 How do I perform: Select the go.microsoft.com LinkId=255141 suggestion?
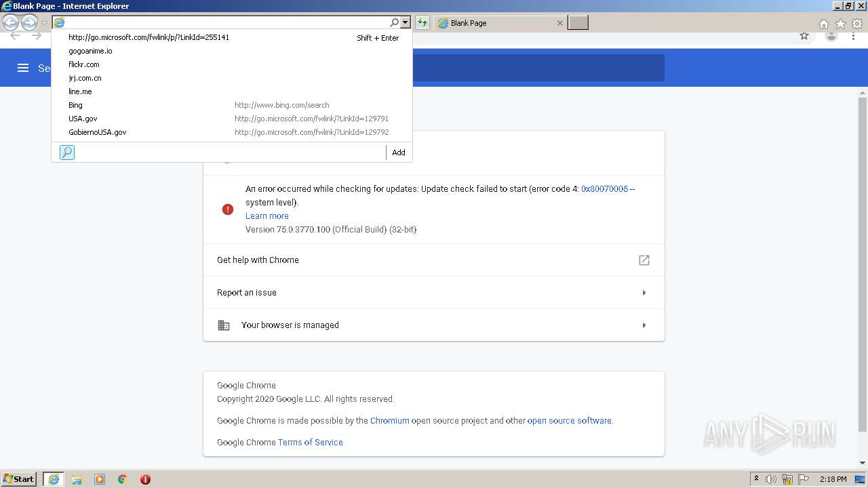point(232,37)
